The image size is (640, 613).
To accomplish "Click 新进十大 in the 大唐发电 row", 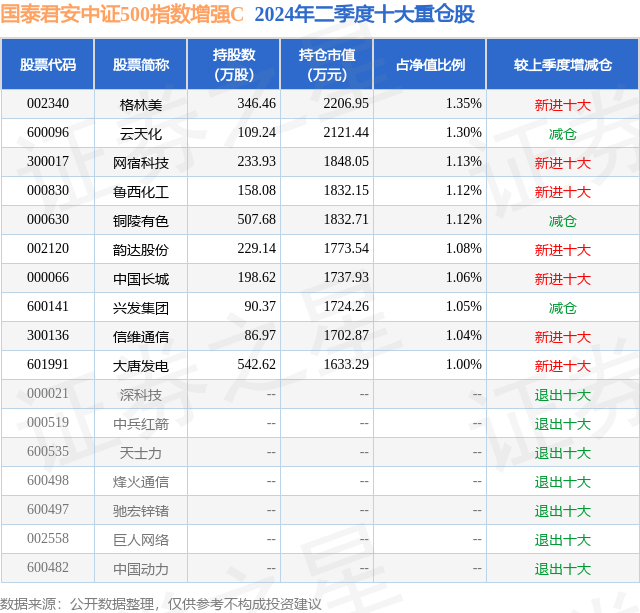I will (562, 366).
